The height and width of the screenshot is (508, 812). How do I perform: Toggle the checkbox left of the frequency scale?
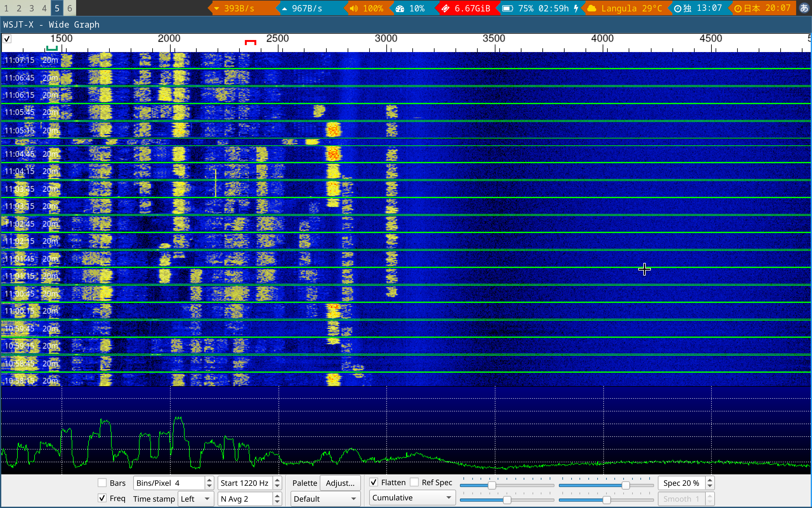pyautogui.click(x=7, y=39)
